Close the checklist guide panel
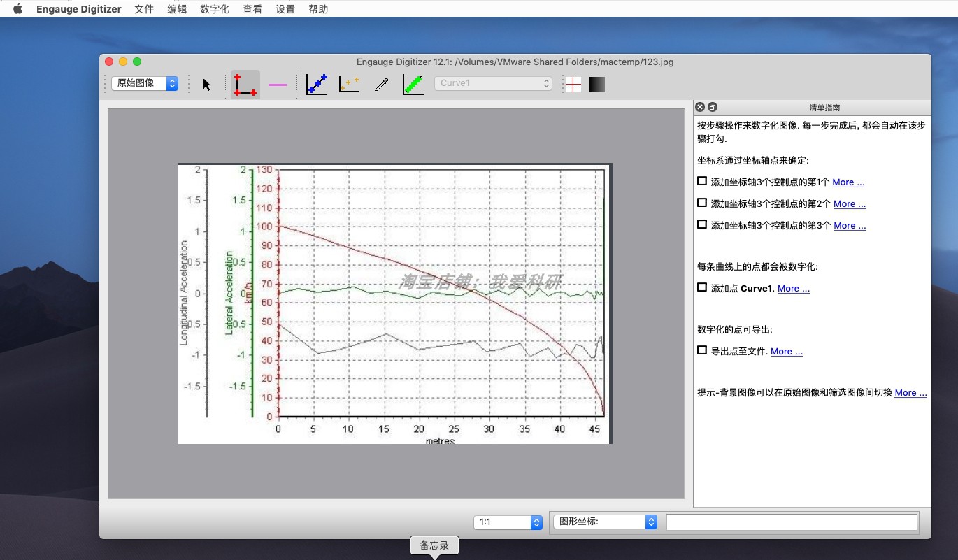This screenshot has height=560, width=958. [x=701, y=107]
